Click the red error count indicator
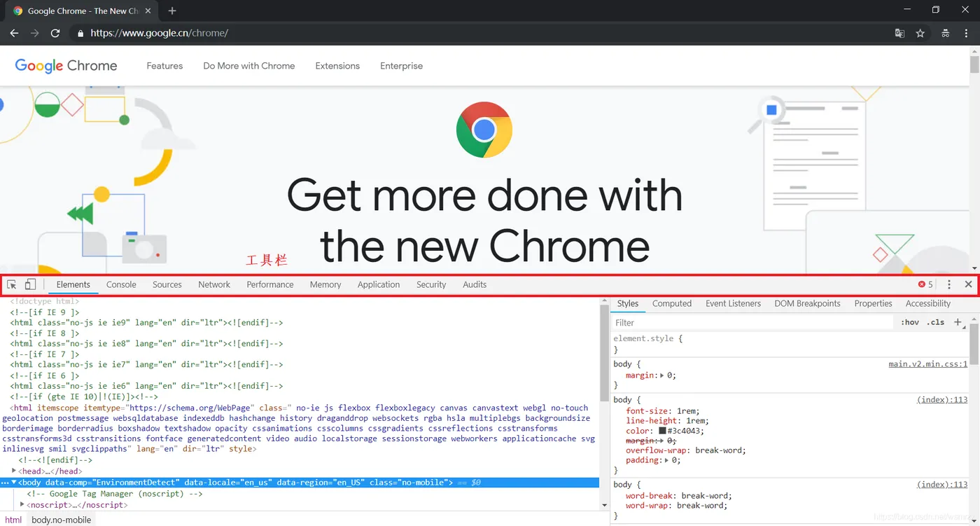Image resolution: width=980 pixels, height=526 pixels. 925,284
